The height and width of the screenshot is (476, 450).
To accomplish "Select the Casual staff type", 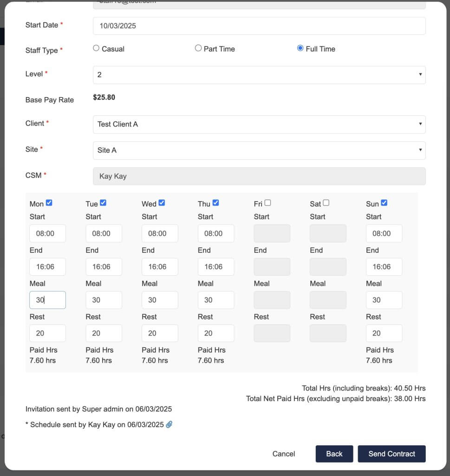I will (x=96, y=48).
